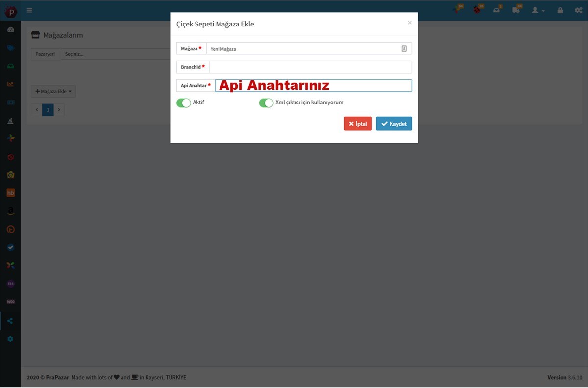Open the colorful pinwheel sidebar icon
The height and width of the screenshot is (388, 588).
coord(10,139)
